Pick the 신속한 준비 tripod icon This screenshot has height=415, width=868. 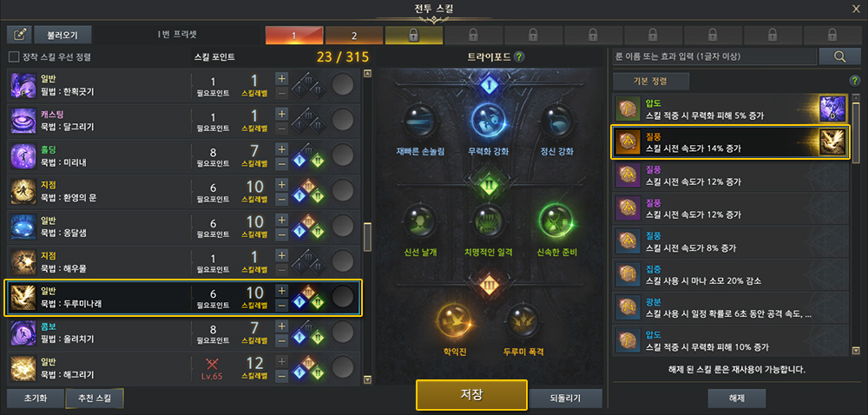pos(556,222)
